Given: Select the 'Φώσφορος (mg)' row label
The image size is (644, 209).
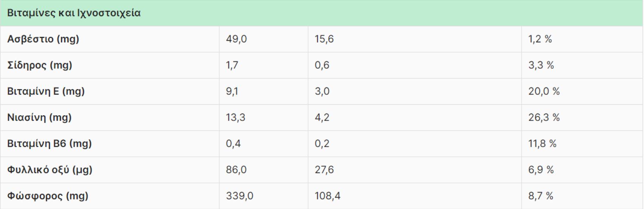Looking at the screenshot, I should tap(48, 196).
